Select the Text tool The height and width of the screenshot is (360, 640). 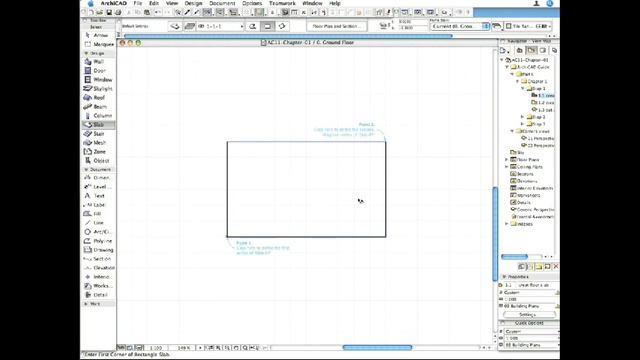(x=98, y=196)
